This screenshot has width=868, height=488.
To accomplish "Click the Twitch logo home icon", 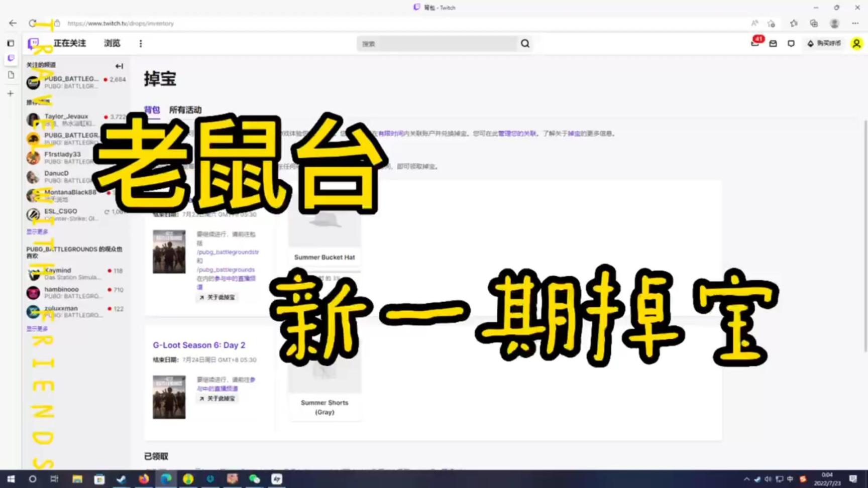I will pyautogui.click(x=33, y=44).
